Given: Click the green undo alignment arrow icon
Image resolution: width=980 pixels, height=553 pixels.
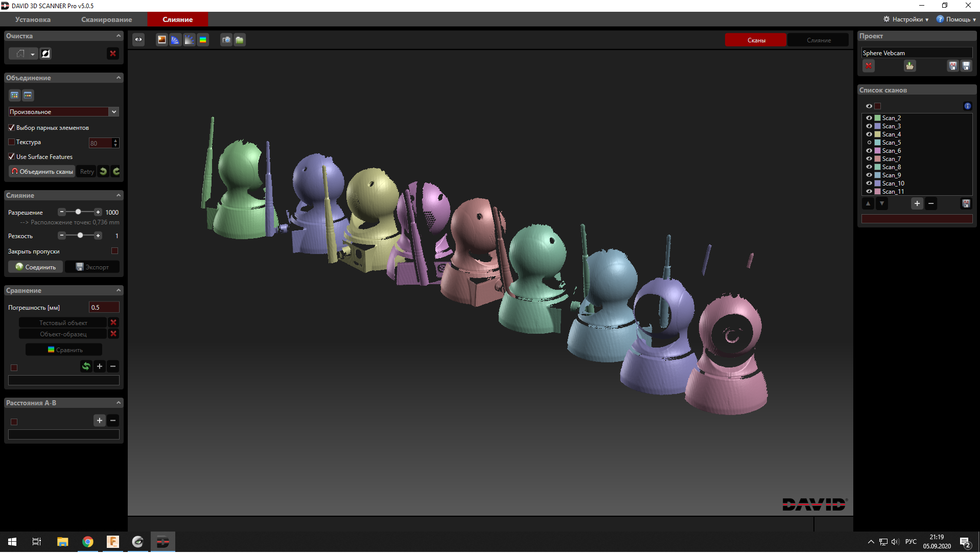Looking at the screenshot, I should (103, 172).
